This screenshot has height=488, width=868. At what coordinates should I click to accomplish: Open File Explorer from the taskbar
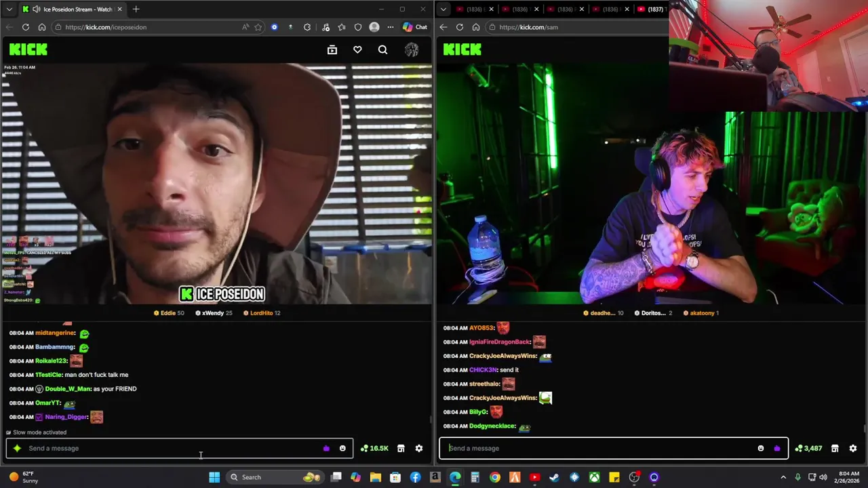pos(375,477)
